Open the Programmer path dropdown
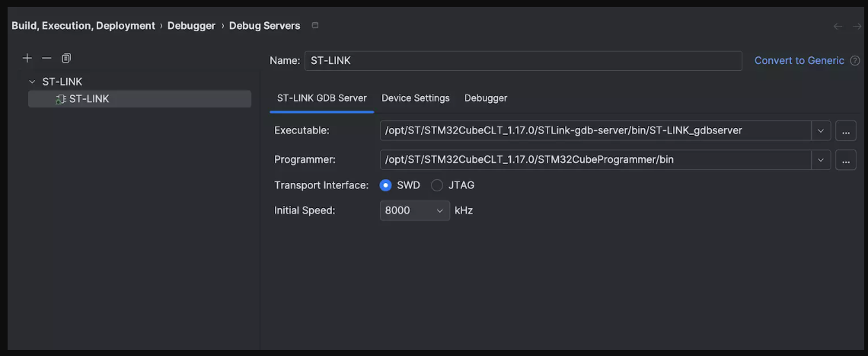Image resolution: width=868 pixels, height=356 pixels. point(821,159)
